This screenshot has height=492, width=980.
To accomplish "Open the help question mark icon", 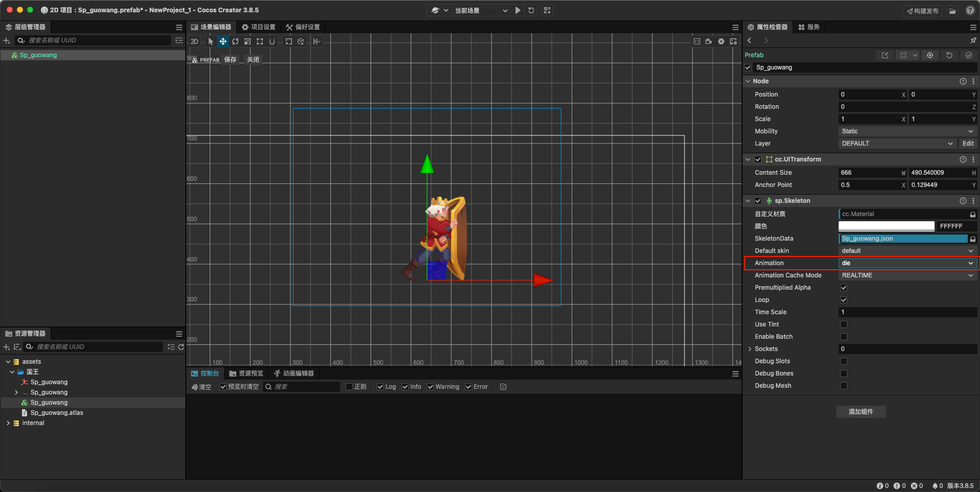I will click(x=970, y=10).
